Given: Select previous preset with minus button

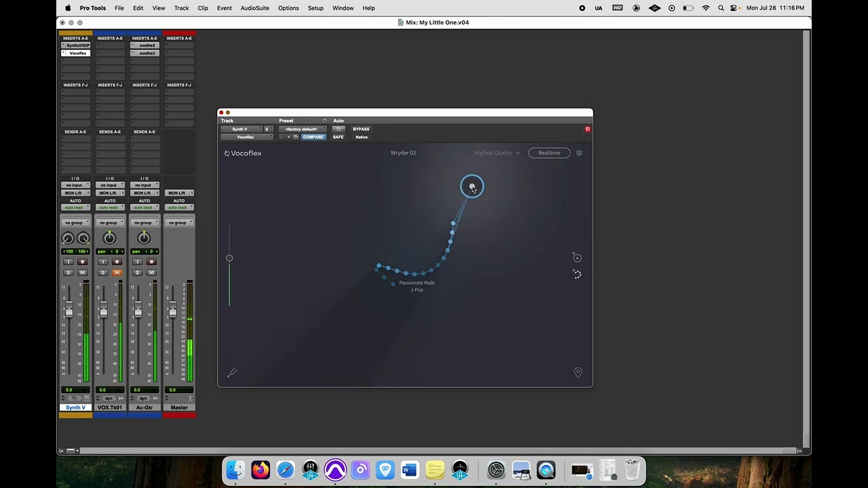Looking at the screenshot, I should (x=281, y=137).
